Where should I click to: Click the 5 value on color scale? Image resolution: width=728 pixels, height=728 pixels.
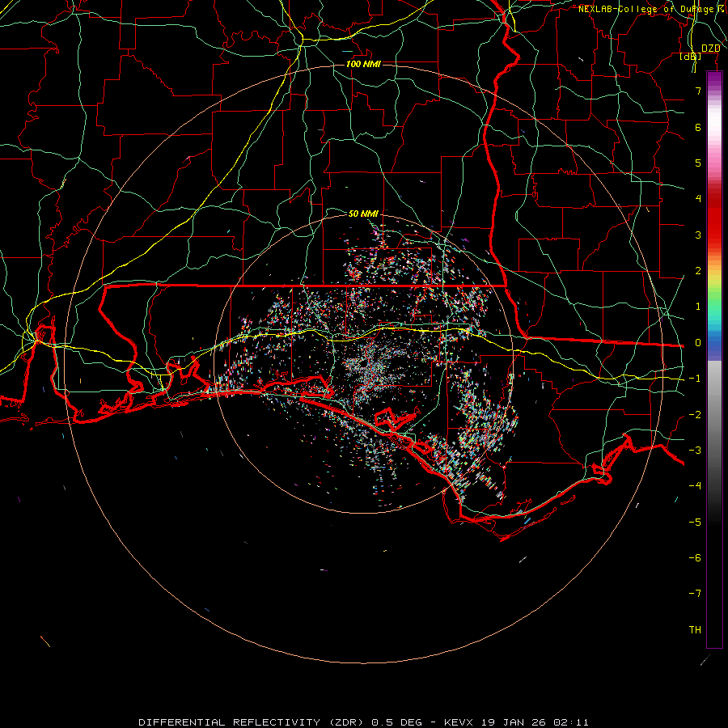[x=698, y=163]
